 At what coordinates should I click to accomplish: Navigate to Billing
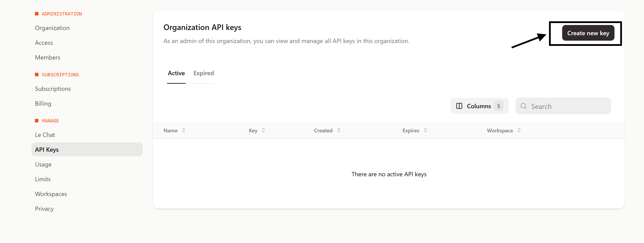point(43,104)
